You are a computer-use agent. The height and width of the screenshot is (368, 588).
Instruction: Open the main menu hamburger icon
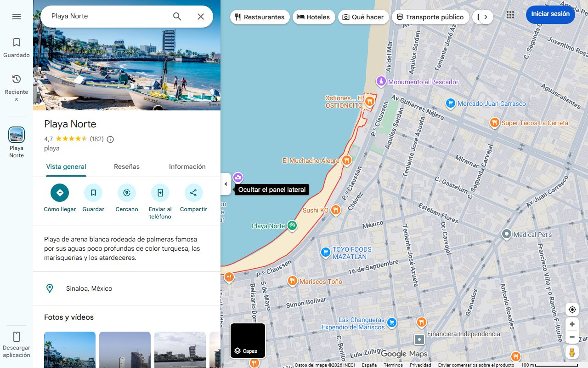click(17, 16)
